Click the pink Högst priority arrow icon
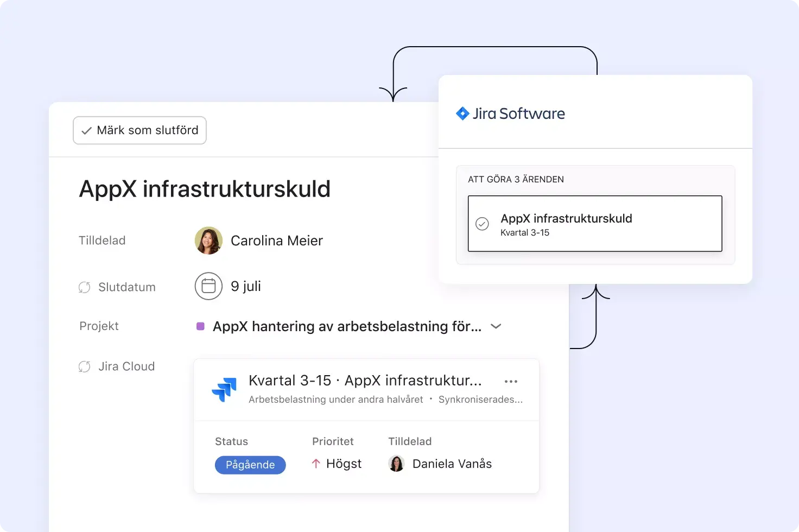This screenshot has height=532, width=799. tap(315, 464)
